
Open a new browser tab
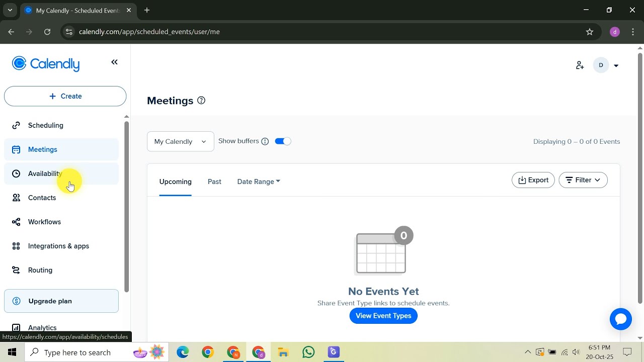coord(146,10)
